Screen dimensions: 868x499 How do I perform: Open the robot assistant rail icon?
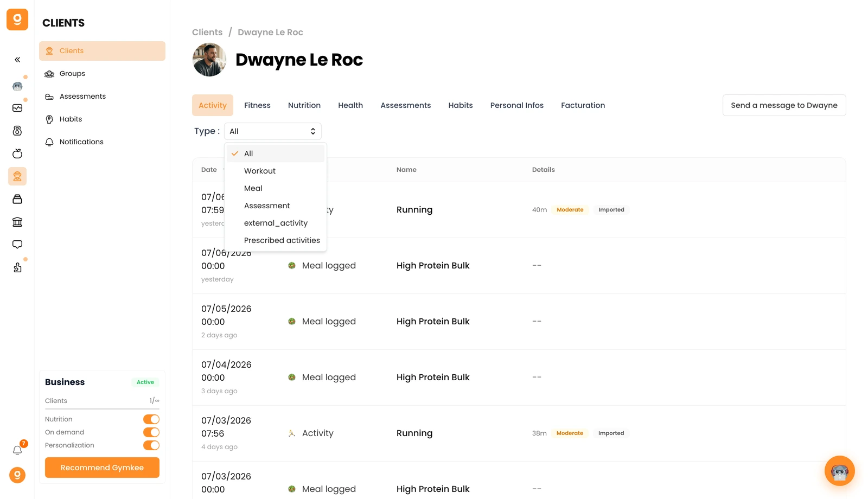(x=17, y=86)
